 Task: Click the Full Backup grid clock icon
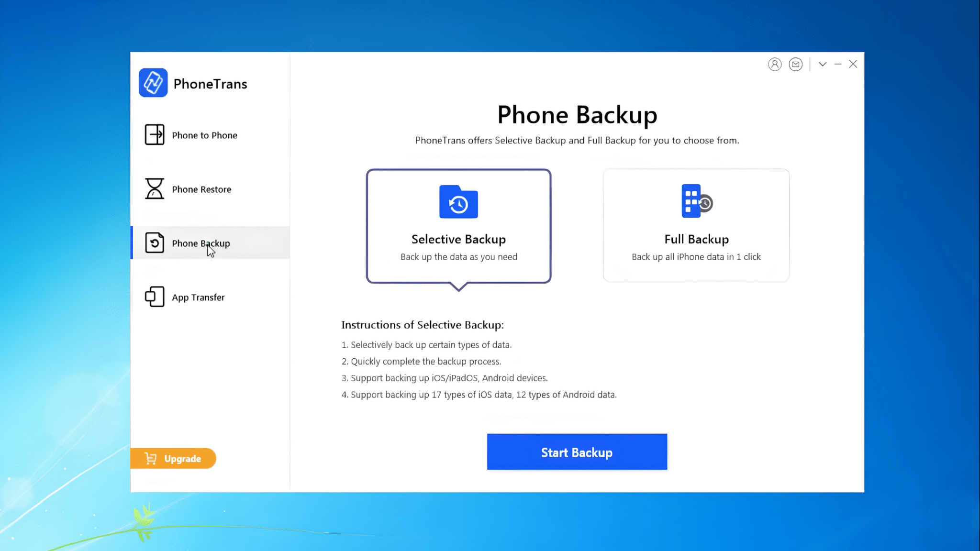[x=697, y=201]
